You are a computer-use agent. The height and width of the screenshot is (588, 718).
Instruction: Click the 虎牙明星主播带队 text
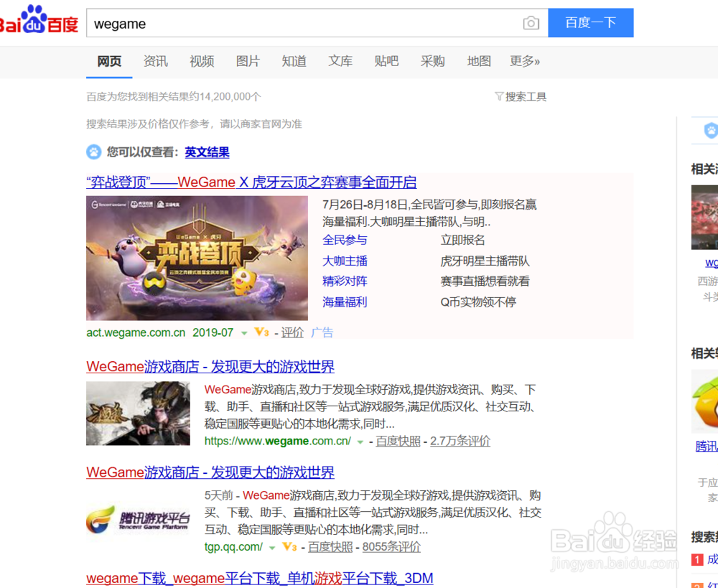[x=485, y=261]
